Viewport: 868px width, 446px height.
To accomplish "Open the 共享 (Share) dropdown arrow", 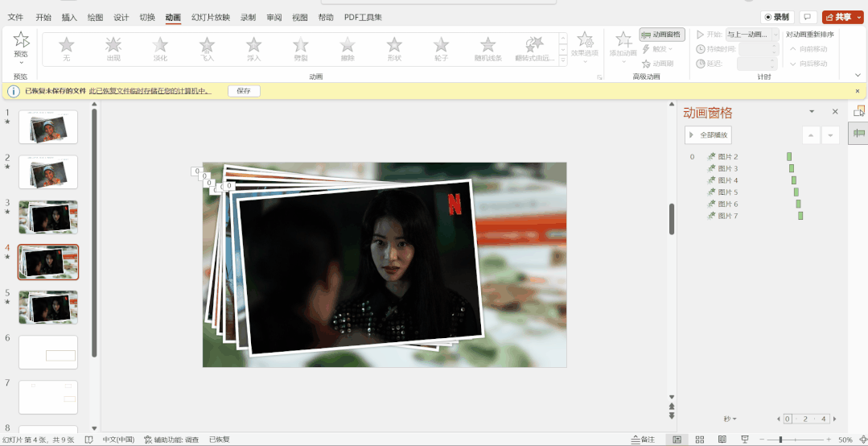I will (x=859, y=17).
